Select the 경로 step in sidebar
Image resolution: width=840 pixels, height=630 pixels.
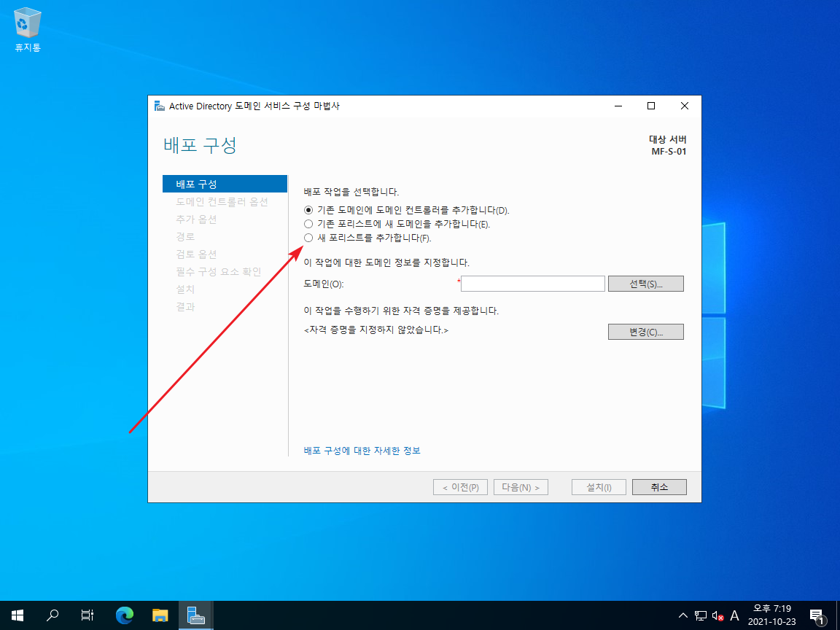pyautogui.click(x=185, y=236)
